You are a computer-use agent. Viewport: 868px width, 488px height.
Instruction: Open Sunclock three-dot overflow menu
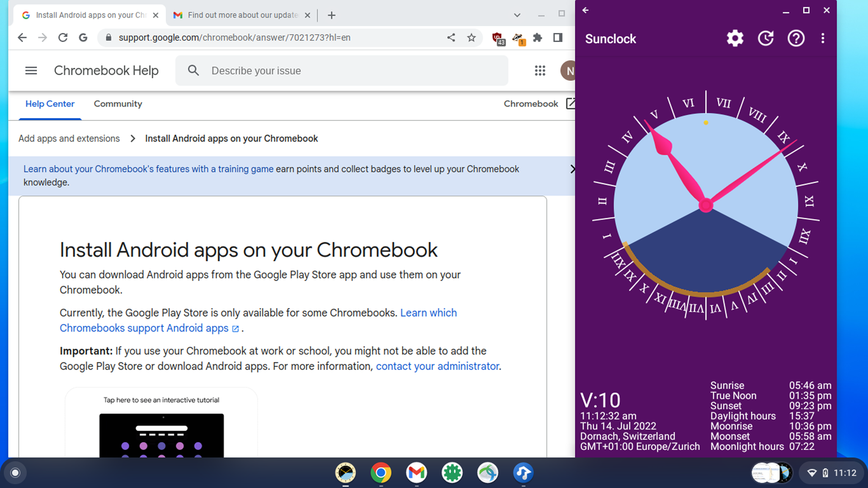(x=823, y=38)
